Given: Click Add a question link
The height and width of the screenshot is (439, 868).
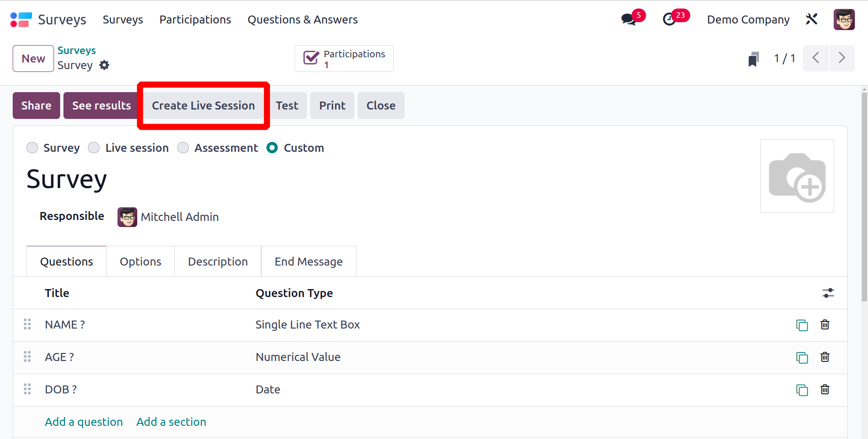Looking at the screenshot, I should (84, 422).
